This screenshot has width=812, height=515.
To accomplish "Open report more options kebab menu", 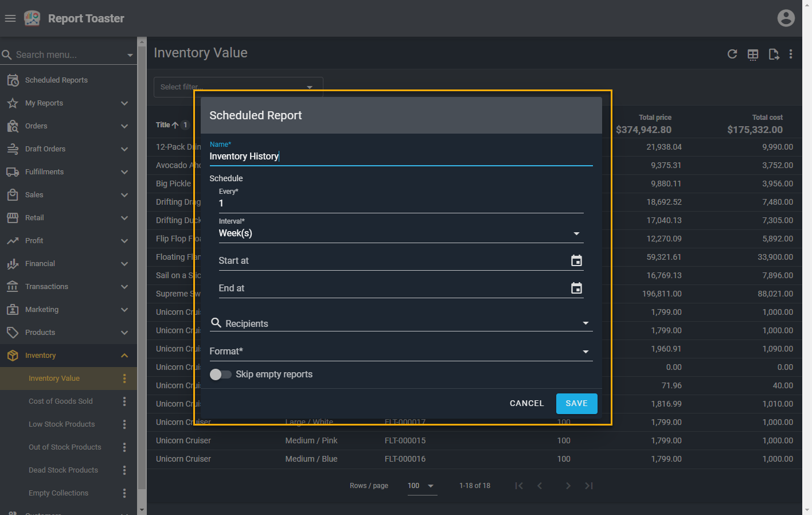I will [791, 54].
